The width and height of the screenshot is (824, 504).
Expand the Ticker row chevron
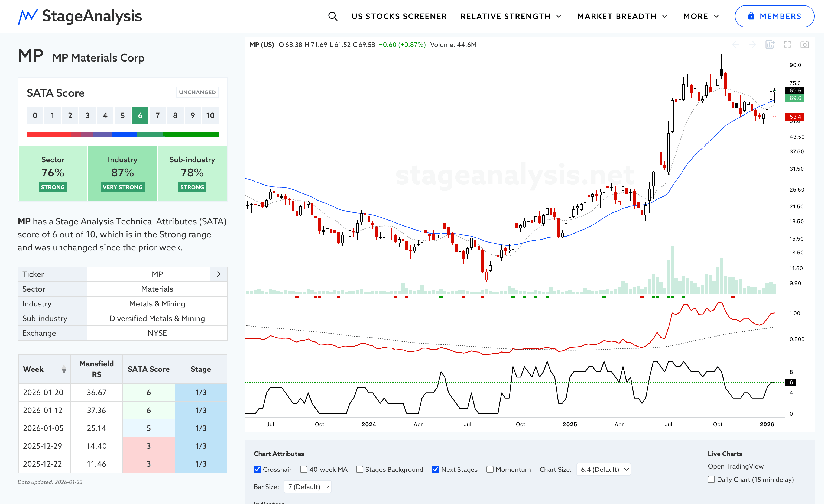219,274
